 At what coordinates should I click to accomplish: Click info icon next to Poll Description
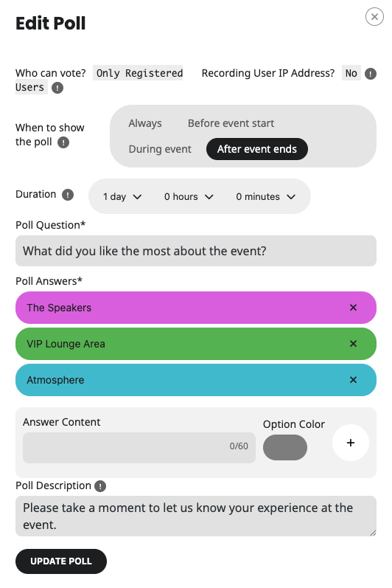click(100, 486)
